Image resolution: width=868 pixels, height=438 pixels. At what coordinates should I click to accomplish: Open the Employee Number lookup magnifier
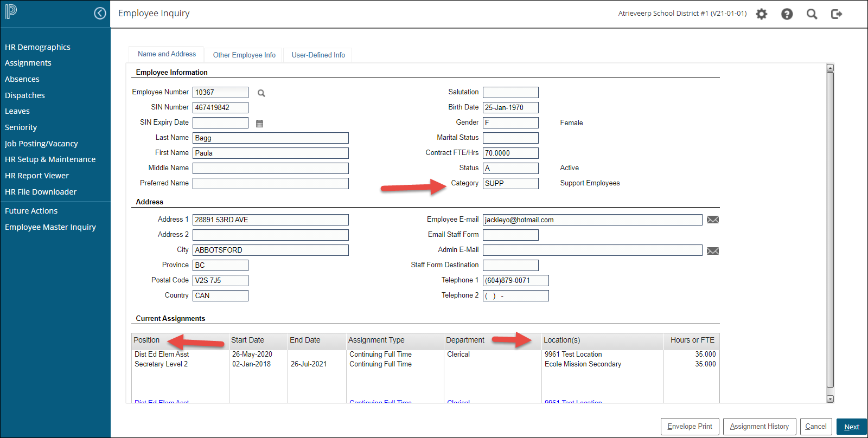pos(261,93)
